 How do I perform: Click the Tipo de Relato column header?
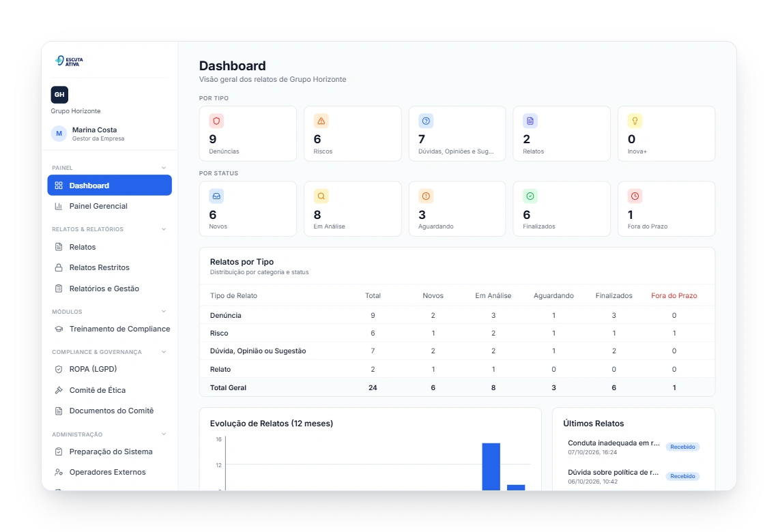pos(233,296)
